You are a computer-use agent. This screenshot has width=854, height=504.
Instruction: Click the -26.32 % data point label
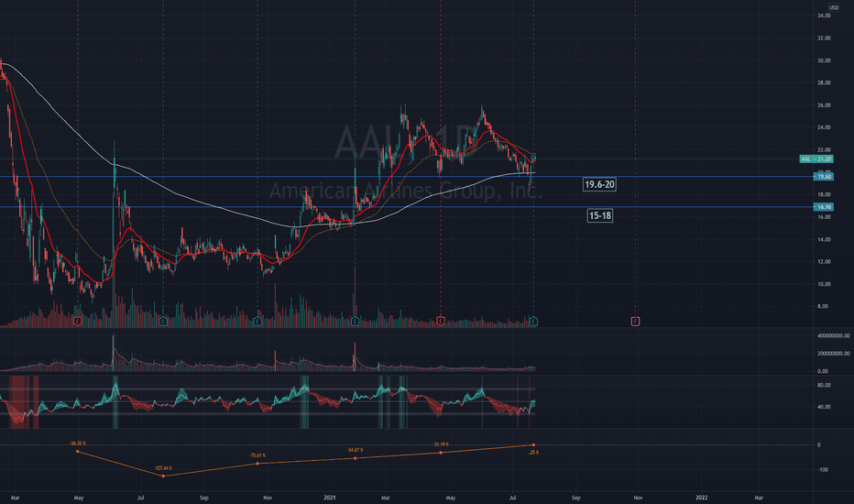pyautogui.click(x=77, y=444)
